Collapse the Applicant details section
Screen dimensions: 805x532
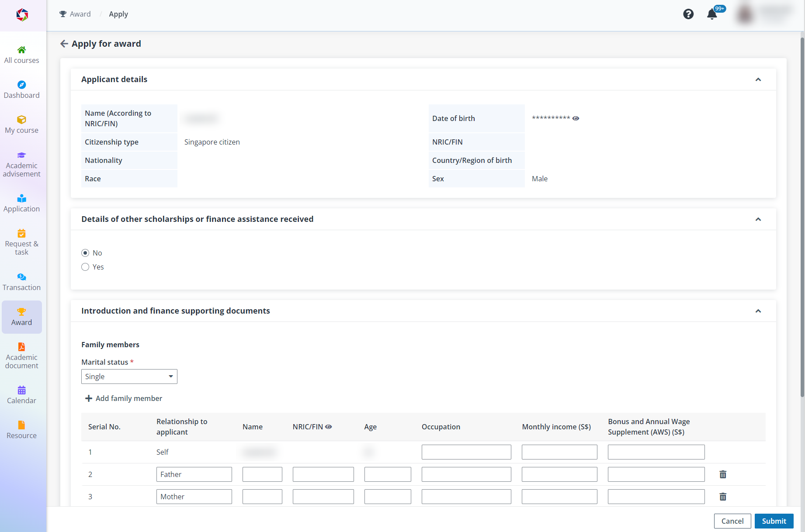758,79
